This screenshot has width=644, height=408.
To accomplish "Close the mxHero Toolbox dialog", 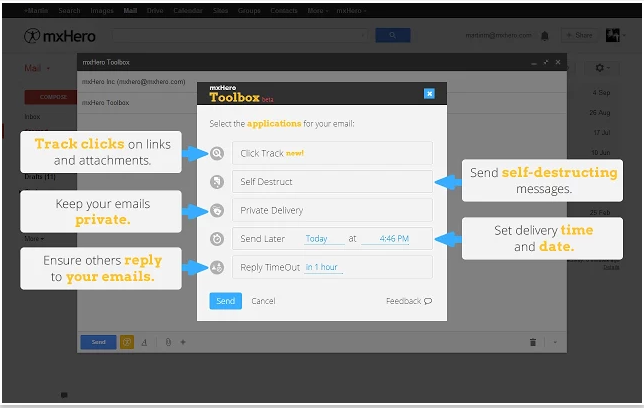I will coord(429,94).
